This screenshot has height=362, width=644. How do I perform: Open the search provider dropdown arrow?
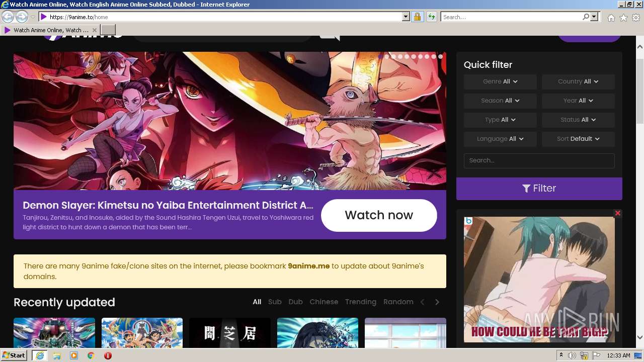click(x=594, y=17)
